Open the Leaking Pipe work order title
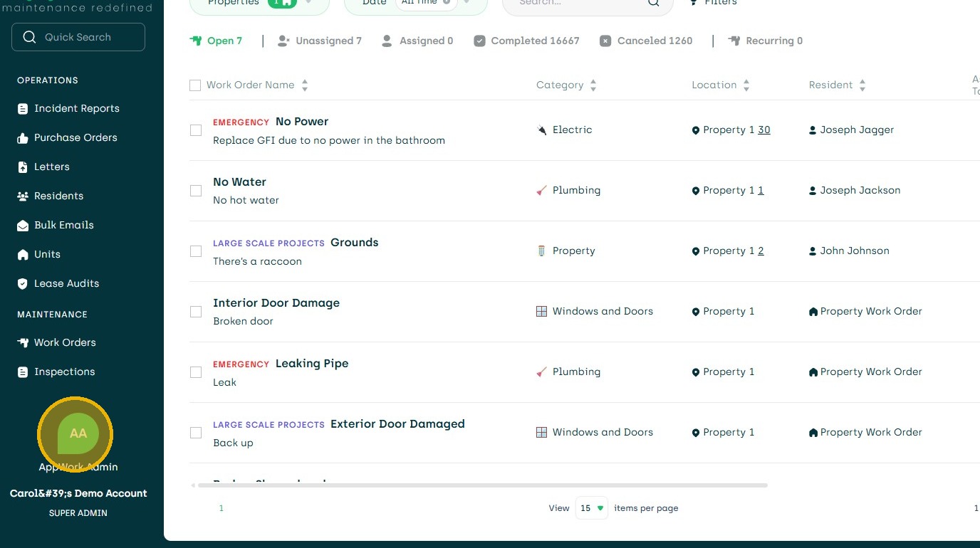980x548 pixels. coord(312,364)
